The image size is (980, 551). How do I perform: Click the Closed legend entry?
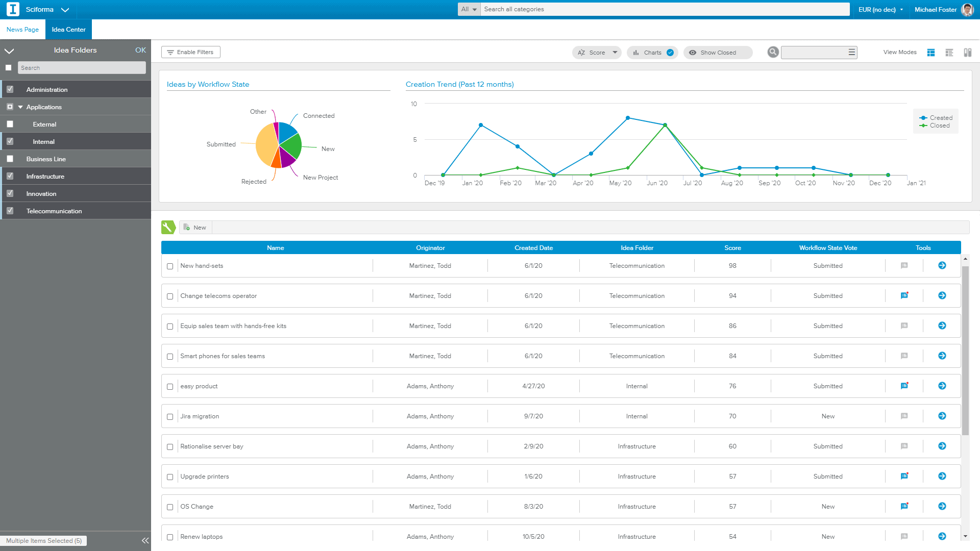935,126
